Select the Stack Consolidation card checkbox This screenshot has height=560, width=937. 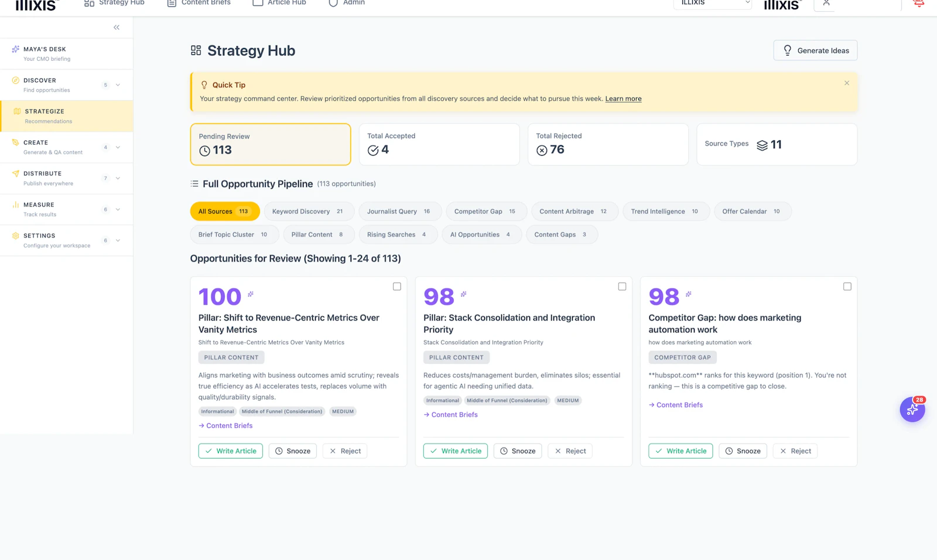[622, 287]
